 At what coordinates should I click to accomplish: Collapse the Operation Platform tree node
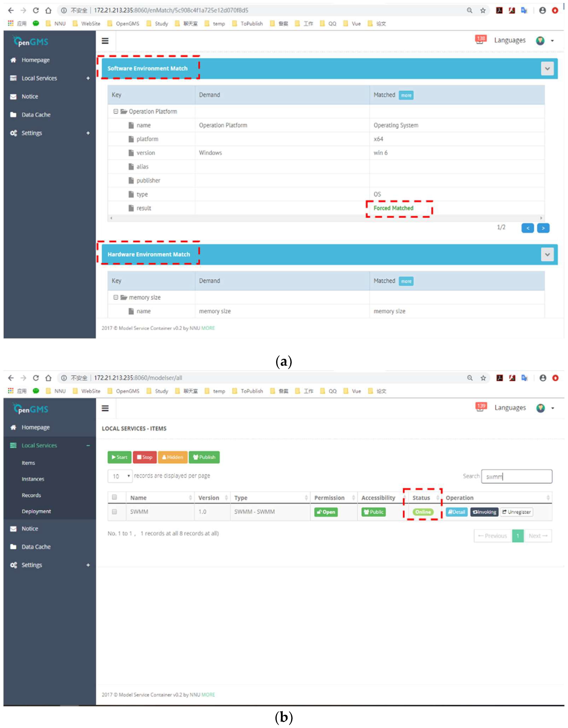pyautogui.click(x=116, y=111)
